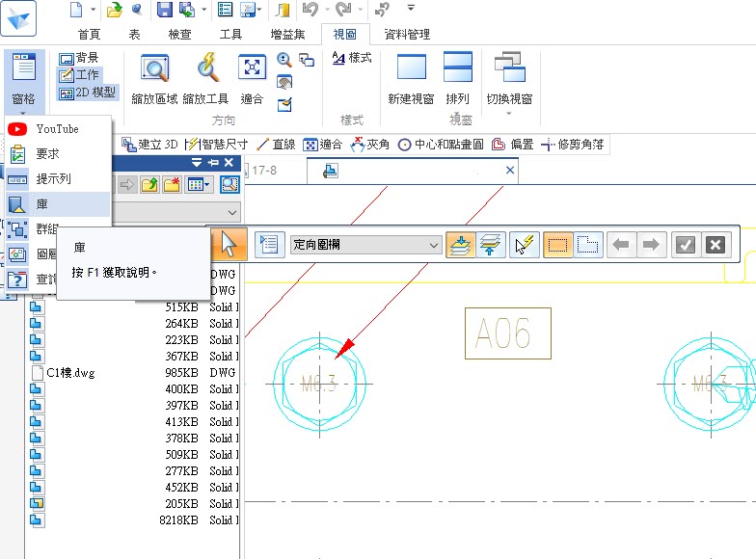Screen dimensions: 756x559
Task: Click the selection options list icon
Action: coord(269,245)
